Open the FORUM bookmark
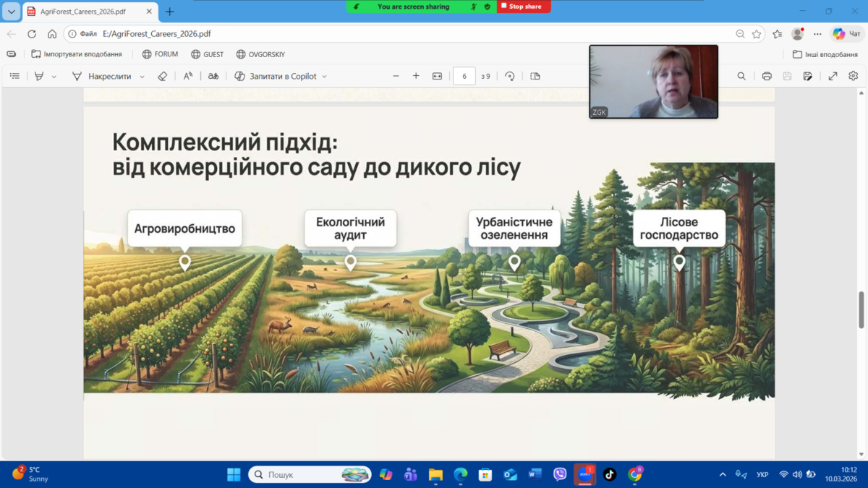 (160, 54)
